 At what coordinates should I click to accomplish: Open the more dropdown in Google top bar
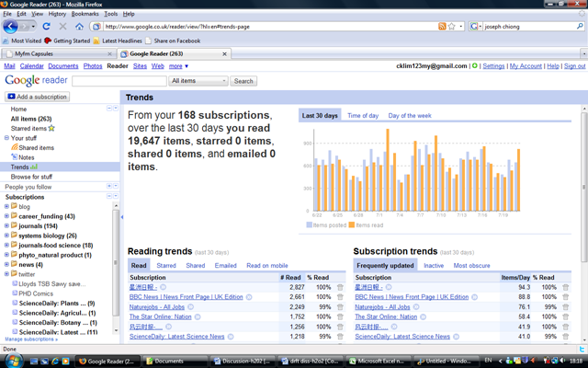pos(178,66)
